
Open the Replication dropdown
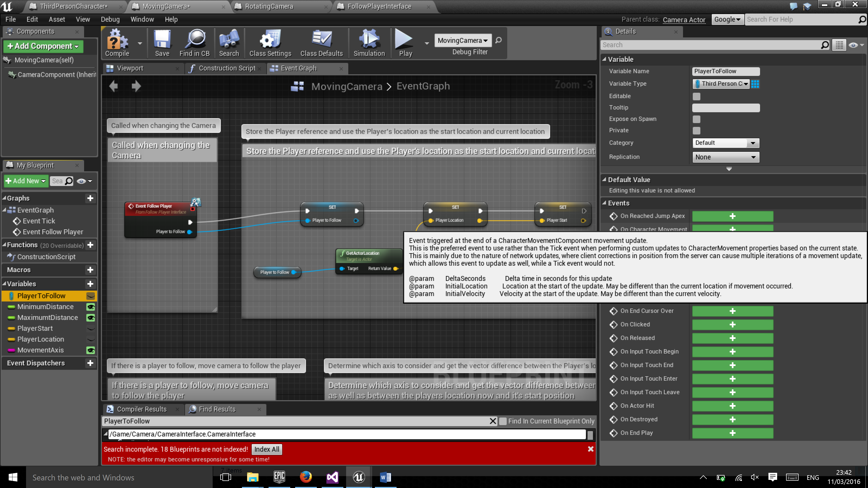[x=726, y=157]
